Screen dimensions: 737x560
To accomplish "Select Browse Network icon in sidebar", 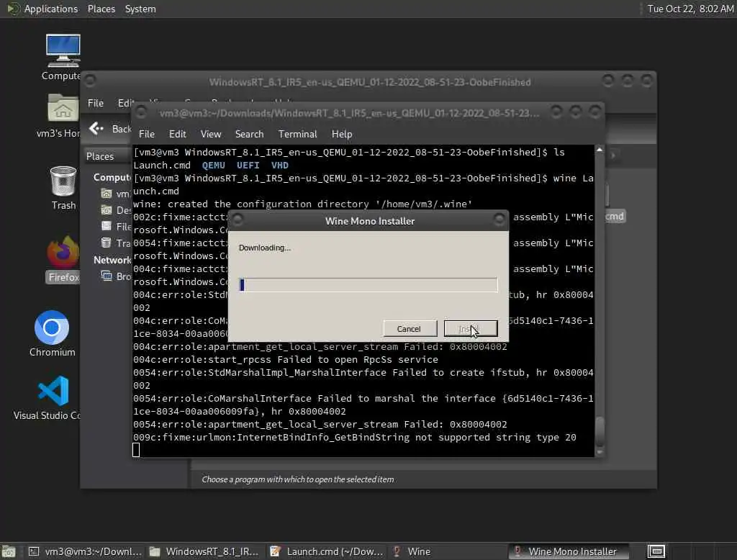I will [107, 276].
